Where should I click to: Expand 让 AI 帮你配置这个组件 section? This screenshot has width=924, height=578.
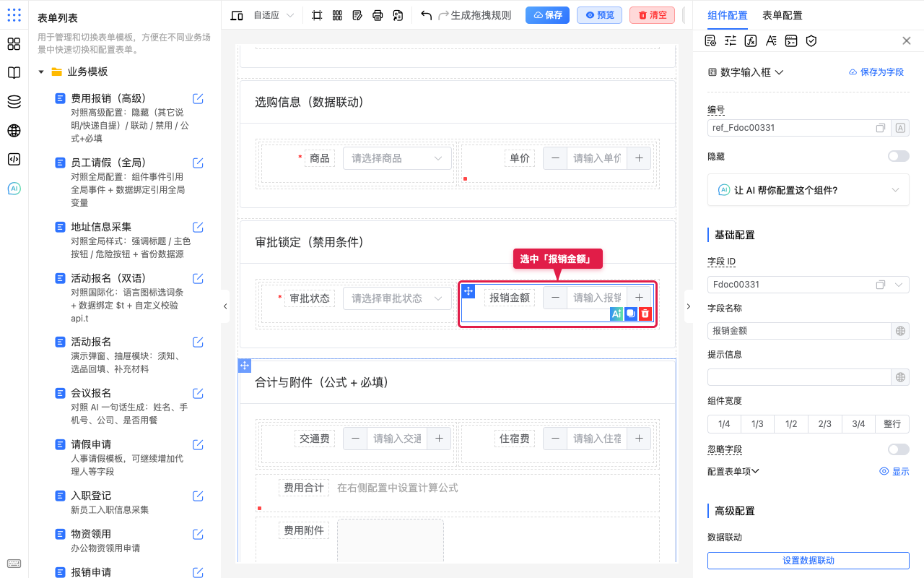(808, 190)
